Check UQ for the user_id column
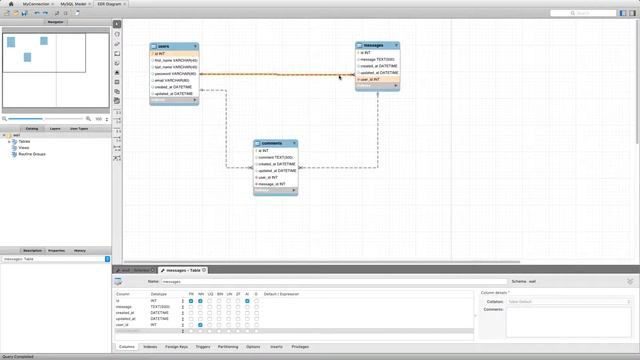The width and height of the screenshot is (640, 360). coord(209,325)
